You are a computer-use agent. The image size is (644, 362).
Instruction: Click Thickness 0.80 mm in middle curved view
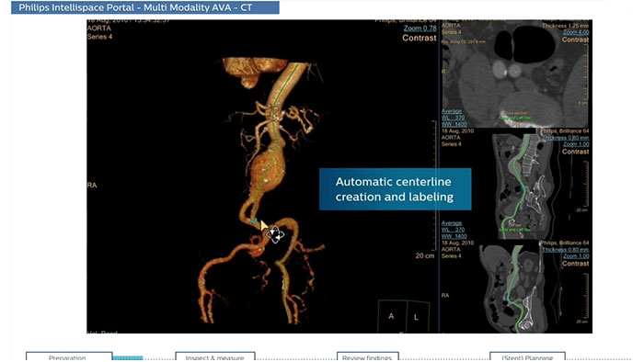566,138
